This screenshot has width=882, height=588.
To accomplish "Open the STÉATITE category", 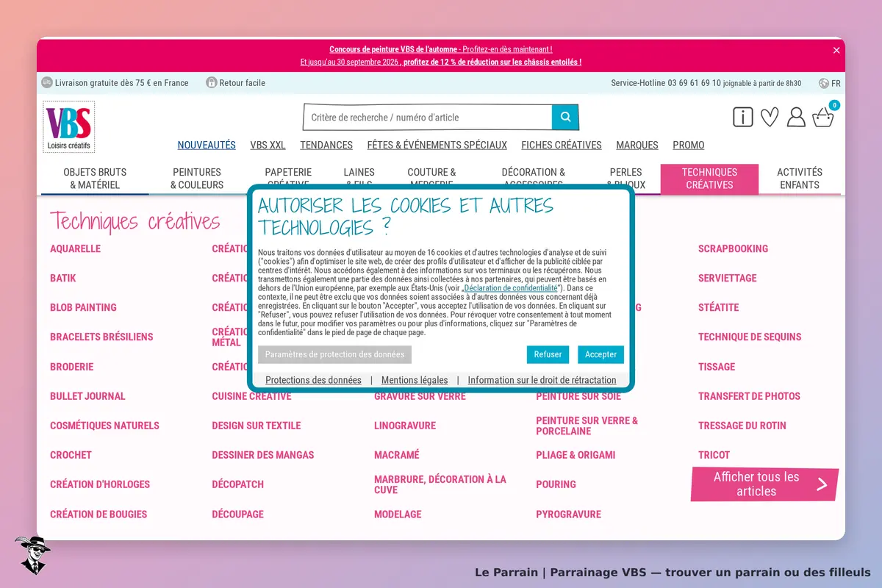I will pyautogui.click(x=718, y=307).
